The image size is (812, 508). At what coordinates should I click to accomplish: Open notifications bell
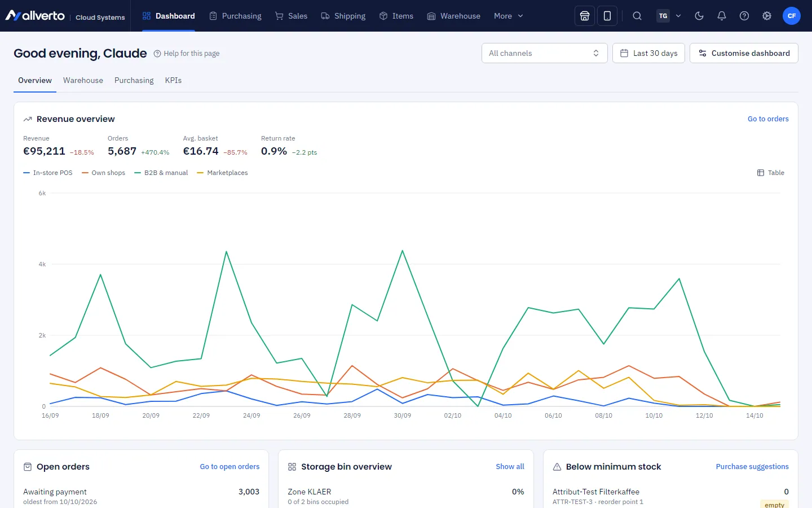pos(722,16)
